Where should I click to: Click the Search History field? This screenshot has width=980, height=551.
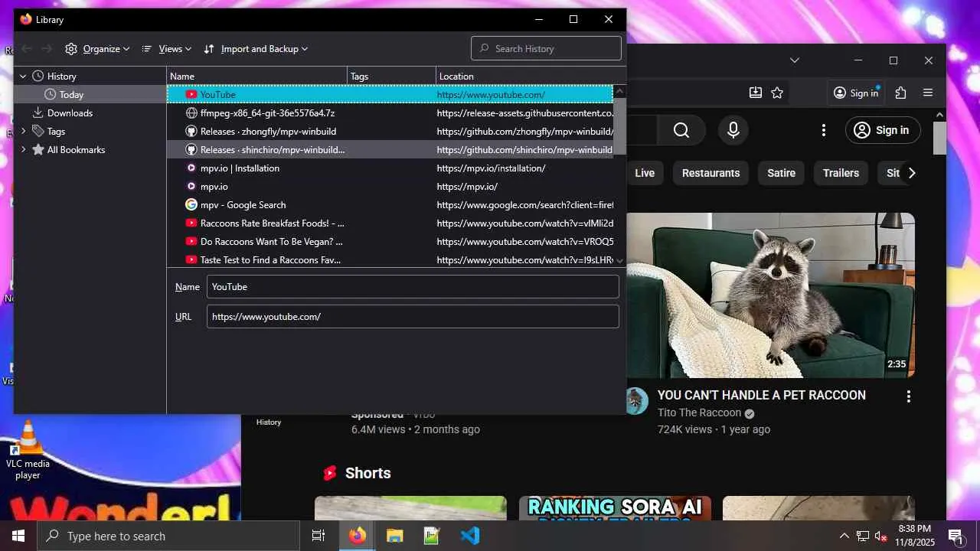[x=546, y=48]
